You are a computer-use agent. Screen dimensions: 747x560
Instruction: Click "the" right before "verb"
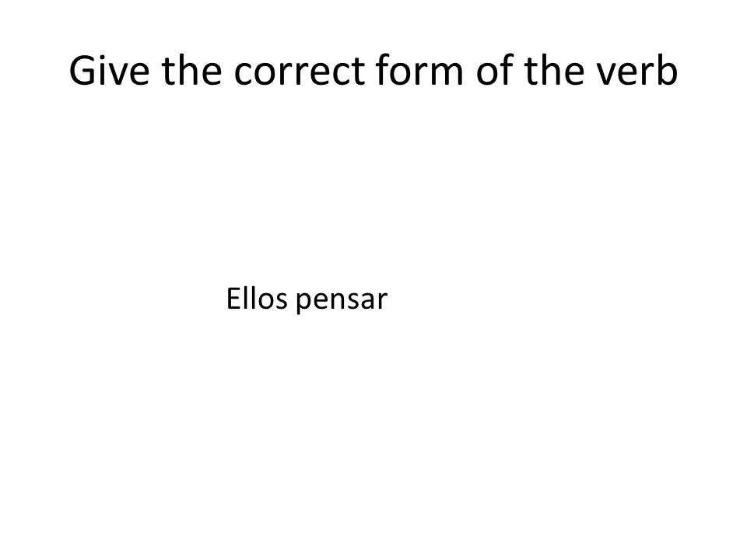[554, 69]
